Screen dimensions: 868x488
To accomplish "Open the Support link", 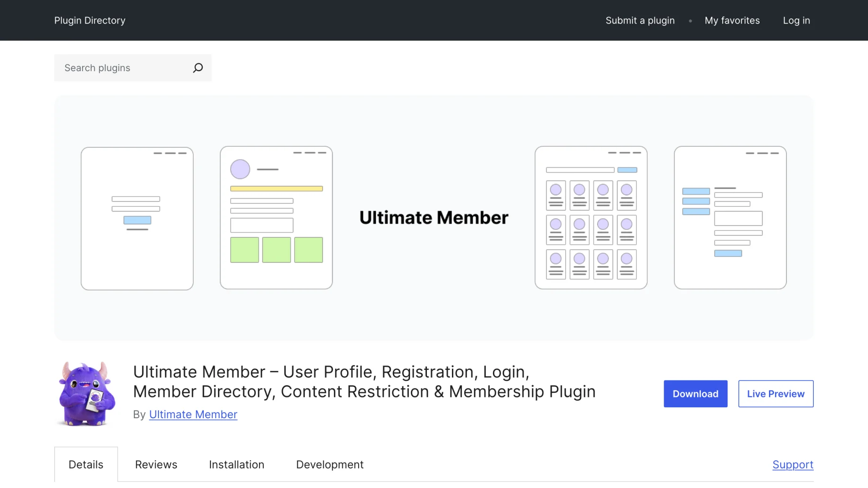I will coord(793,464).
